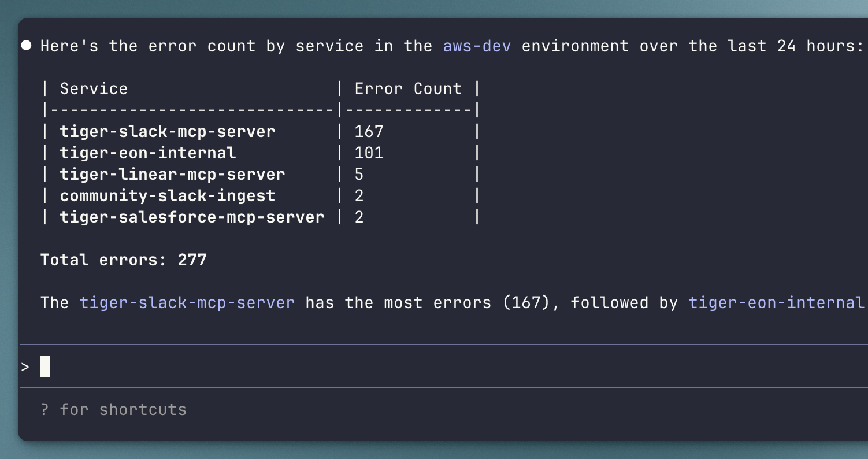The height and width of the screenshot is (459, 868).
Task: Select the aws-dev environment link
Action: point(476,46)
